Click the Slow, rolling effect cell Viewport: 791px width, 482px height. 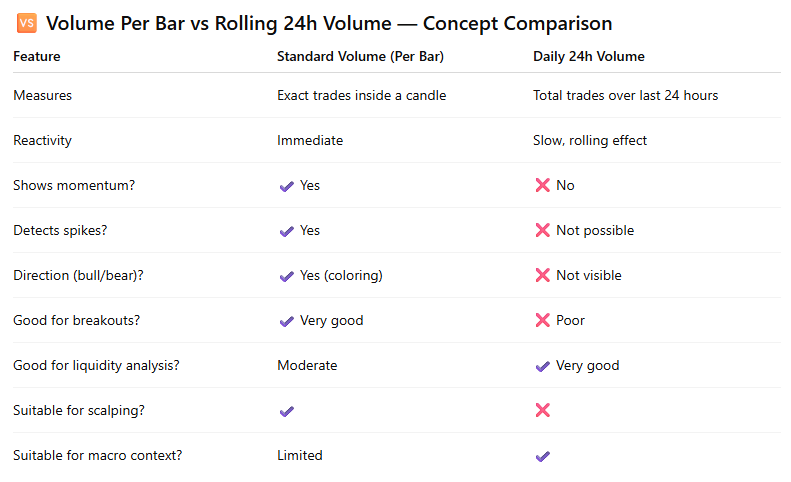[589, 141]
